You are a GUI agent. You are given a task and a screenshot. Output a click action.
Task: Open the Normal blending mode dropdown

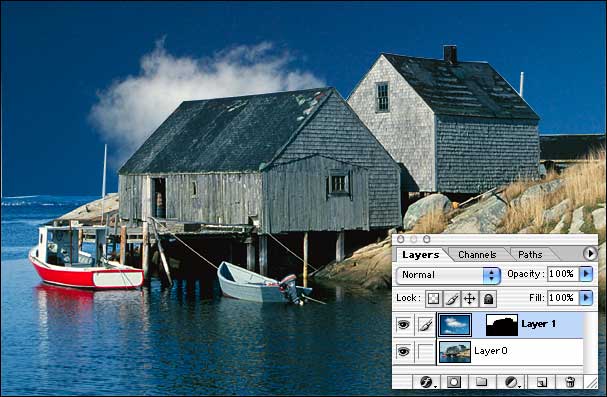coord(448,275)
